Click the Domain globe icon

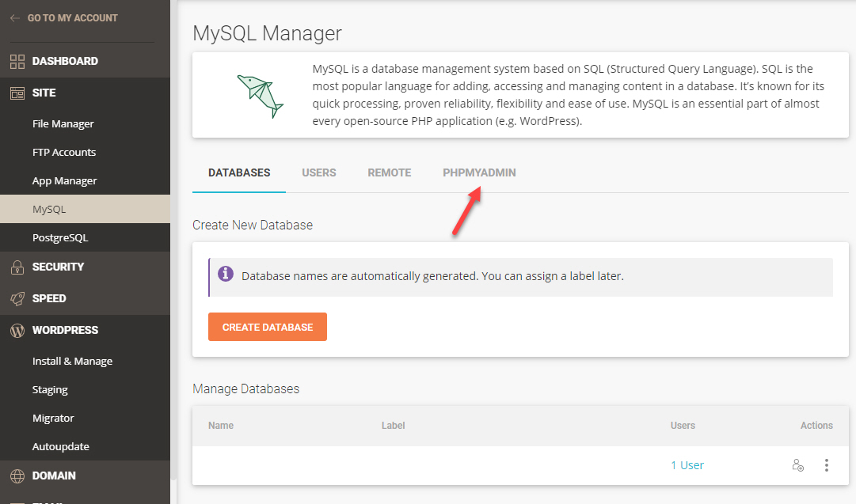click(17, 476)
